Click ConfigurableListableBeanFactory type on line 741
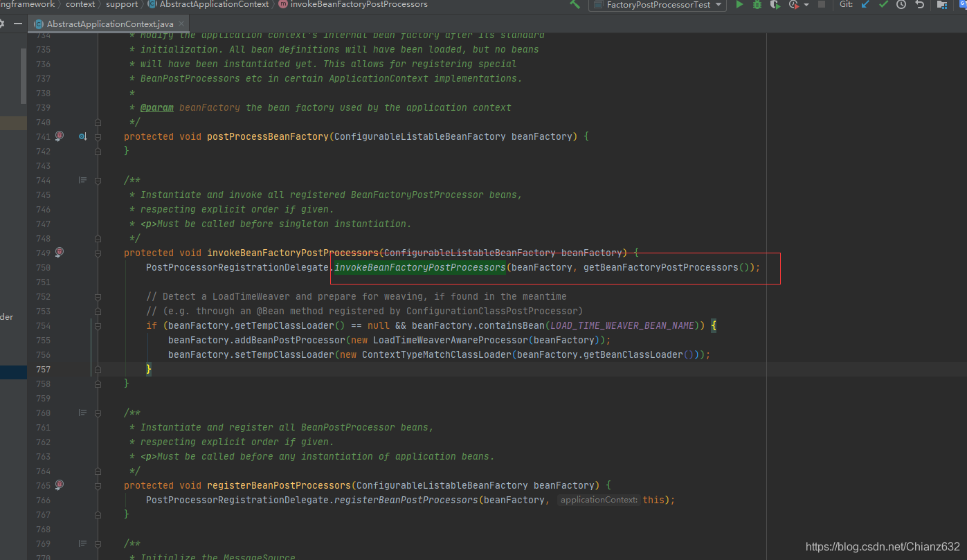The width and height of the screenshot is (967, 560). pos(420,136)
